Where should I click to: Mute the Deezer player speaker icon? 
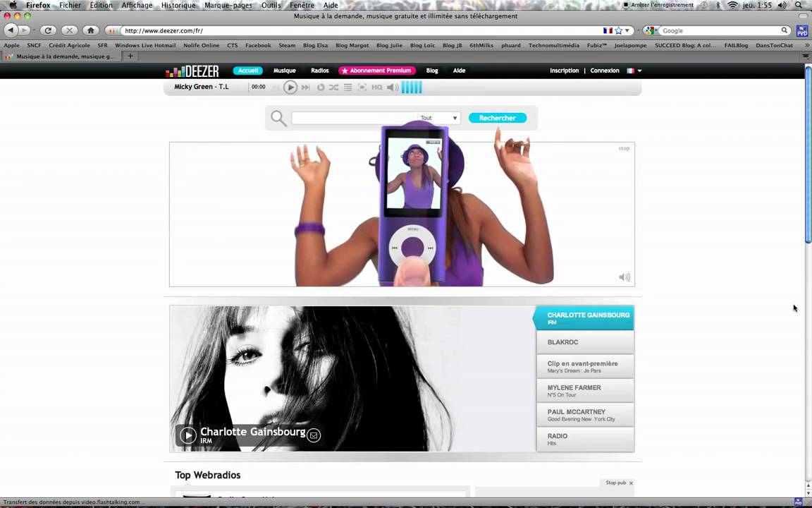click(393, 87)
